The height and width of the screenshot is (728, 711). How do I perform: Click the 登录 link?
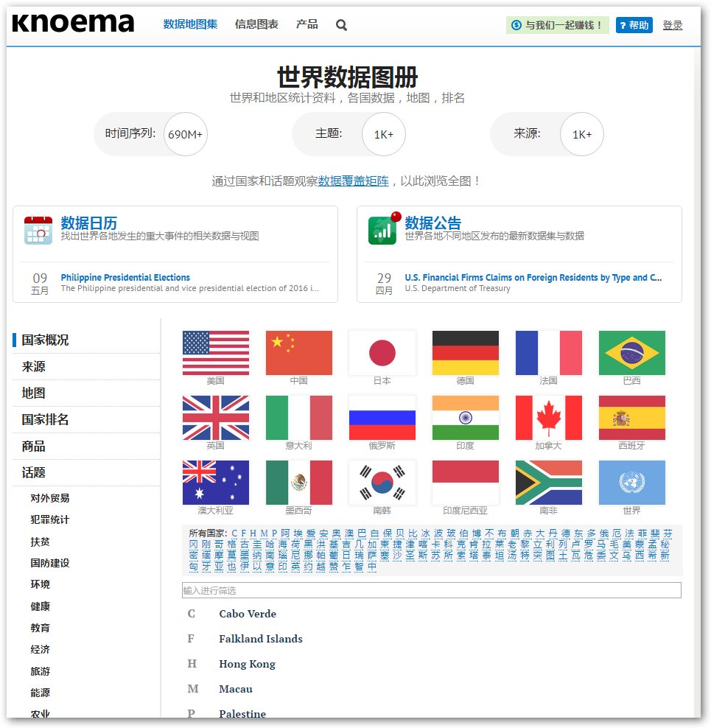click(x=672, y=25)
